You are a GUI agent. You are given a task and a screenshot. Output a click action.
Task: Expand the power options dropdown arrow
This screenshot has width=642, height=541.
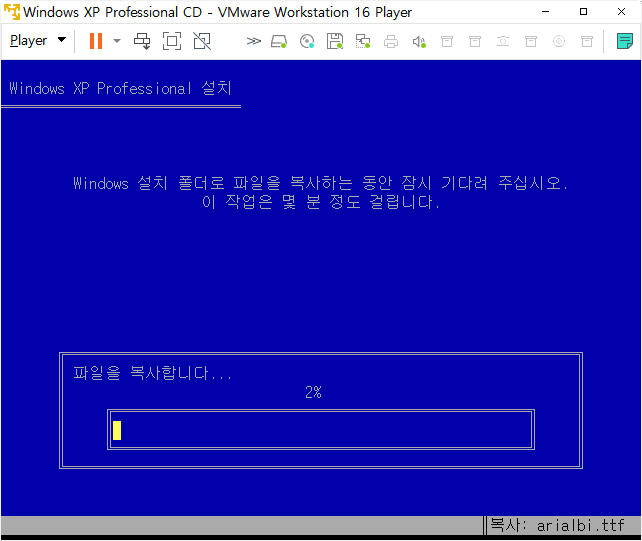(x=117, y=41)
